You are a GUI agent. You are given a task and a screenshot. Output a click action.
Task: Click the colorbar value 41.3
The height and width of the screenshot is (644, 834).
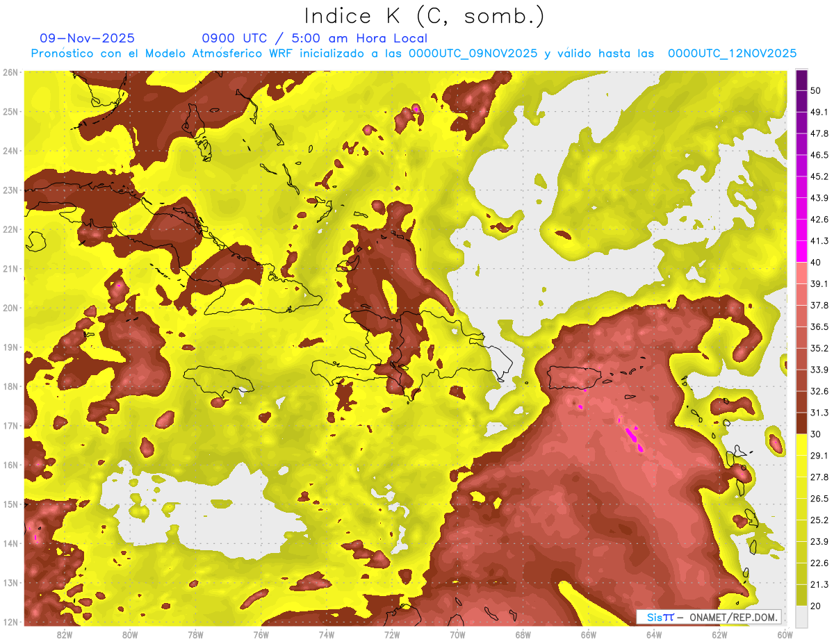[819, 241]
